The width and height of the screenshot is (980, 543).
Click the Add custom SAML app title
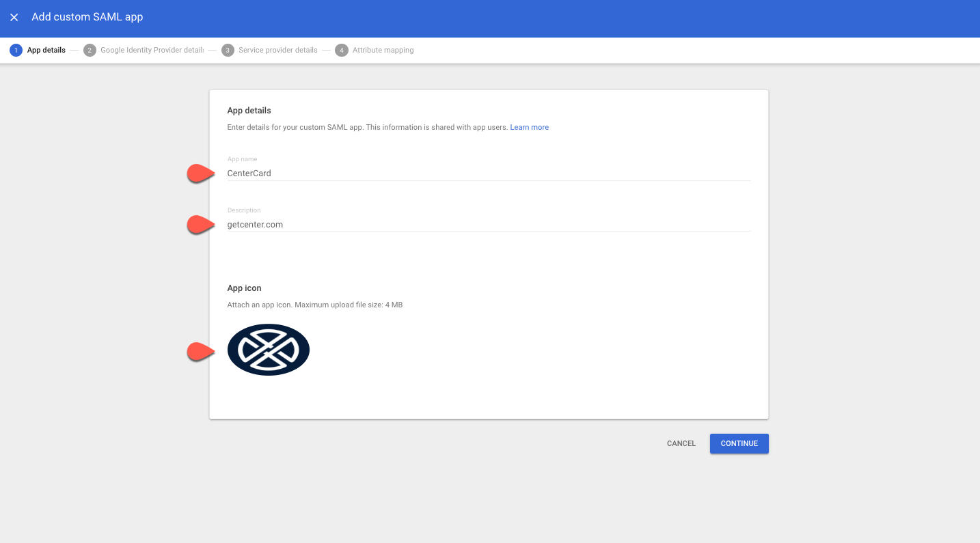87,17
